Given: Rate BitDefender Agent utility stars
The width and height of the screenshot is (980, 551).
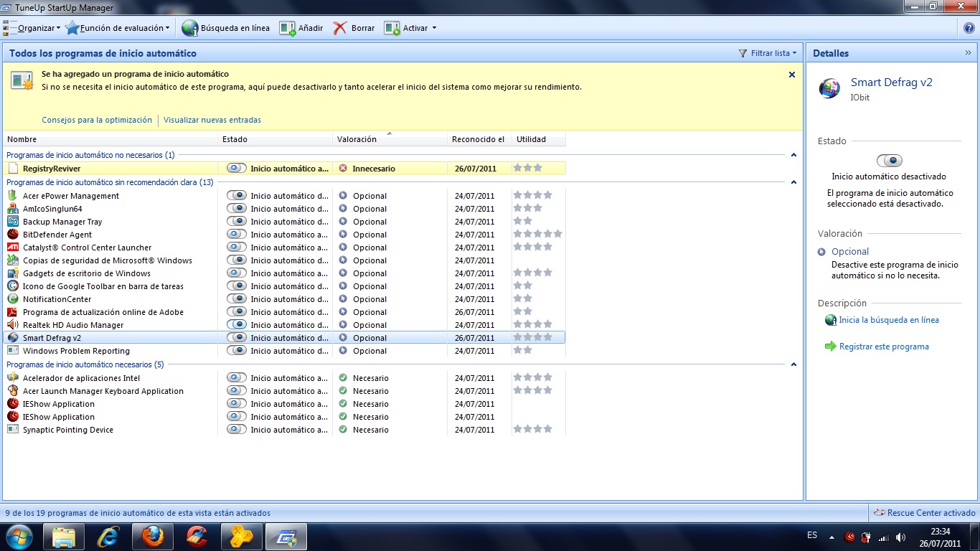Looking at the screenshot, I should (537, 234).
